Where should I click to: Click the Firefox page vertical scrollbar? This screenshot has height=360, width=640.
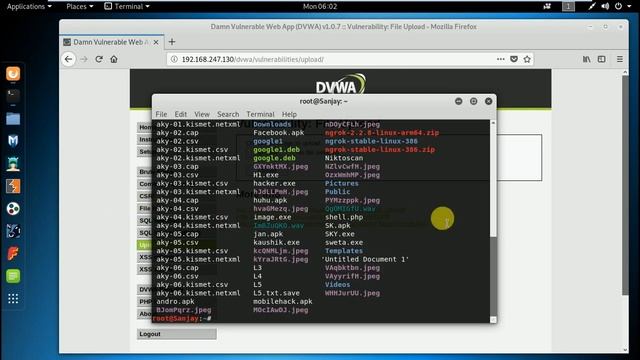[625, 184]
